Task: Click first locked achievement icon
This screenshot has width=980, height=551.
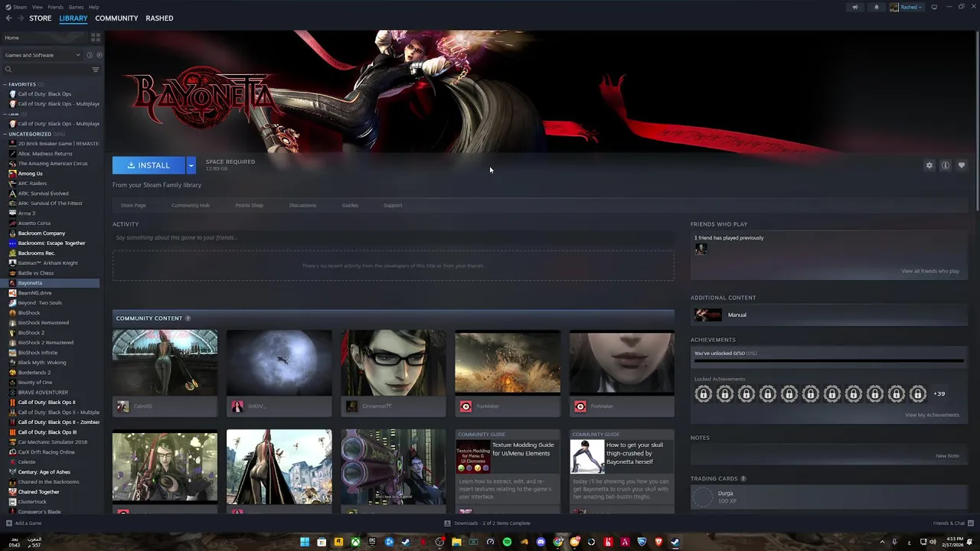Action: tap(704, 394)
